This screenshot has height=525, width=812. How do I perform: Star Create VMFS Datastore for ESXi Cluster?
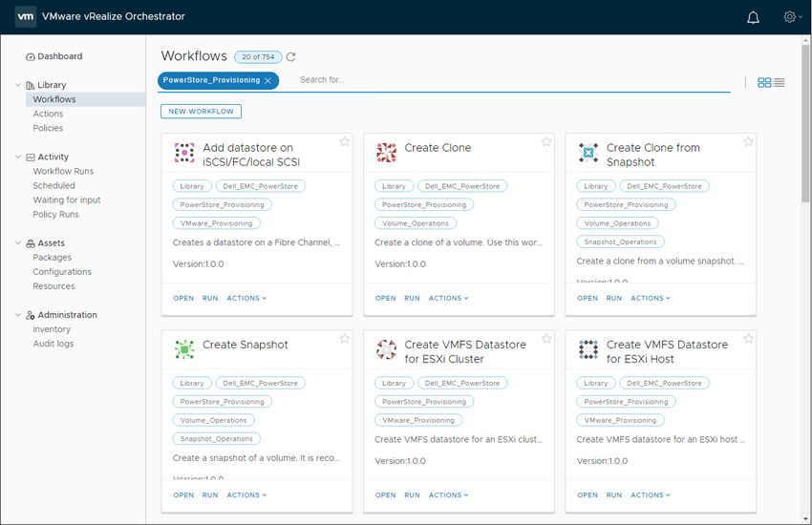point(546,339)
